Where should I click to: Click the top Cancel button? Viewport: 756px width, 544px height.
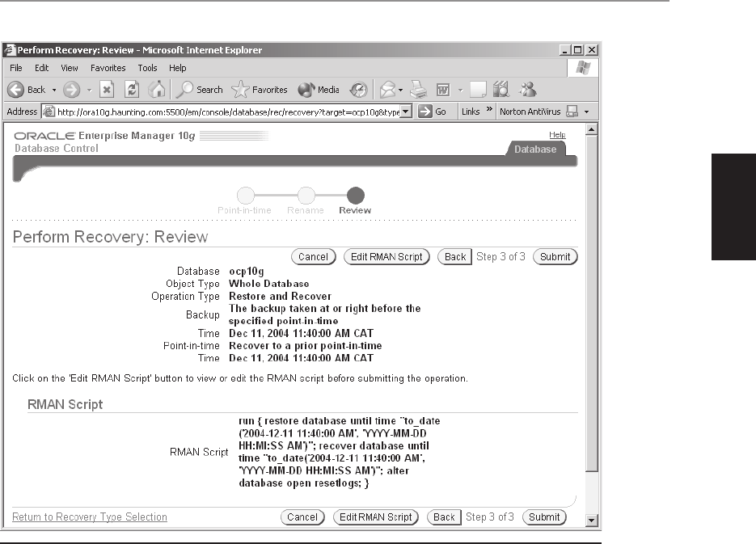tap(314, 257)
